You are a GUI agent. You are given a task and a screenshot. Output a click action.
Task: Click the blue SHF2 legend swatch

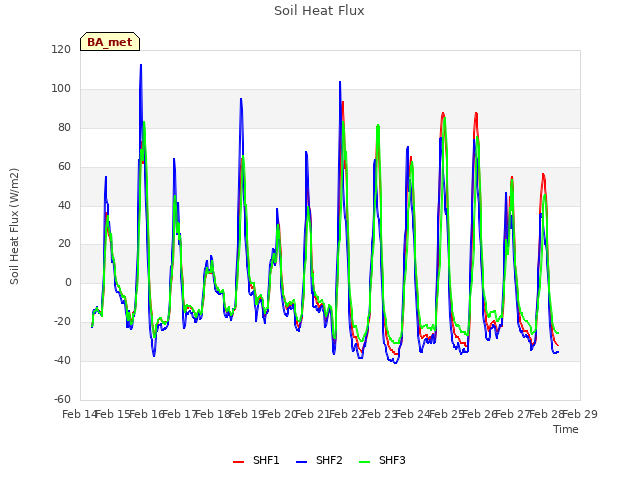(301, 461)
